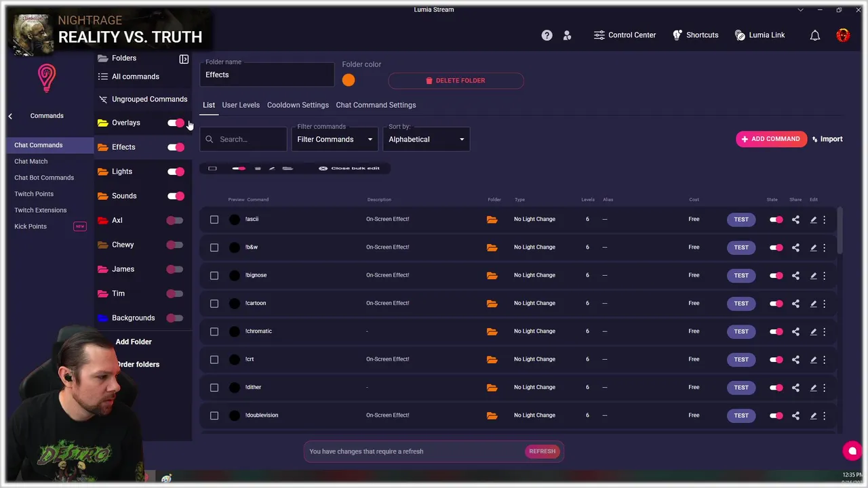This screenshot has height=488, width=868.
Task: Click the Lumia lightbulb logo
Action: click(47, 78)
